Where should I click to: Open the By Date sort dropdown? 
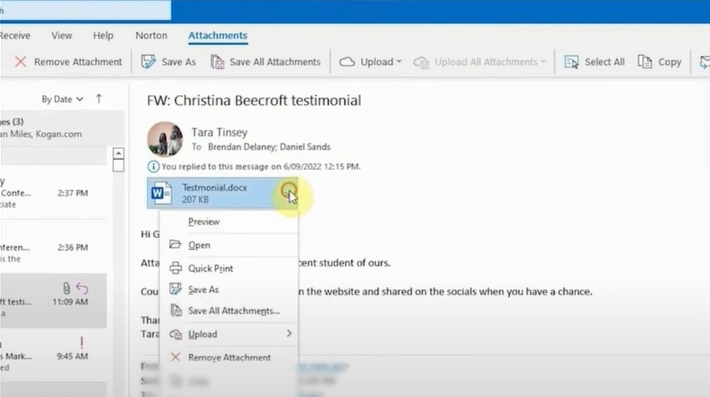point(62,99)
